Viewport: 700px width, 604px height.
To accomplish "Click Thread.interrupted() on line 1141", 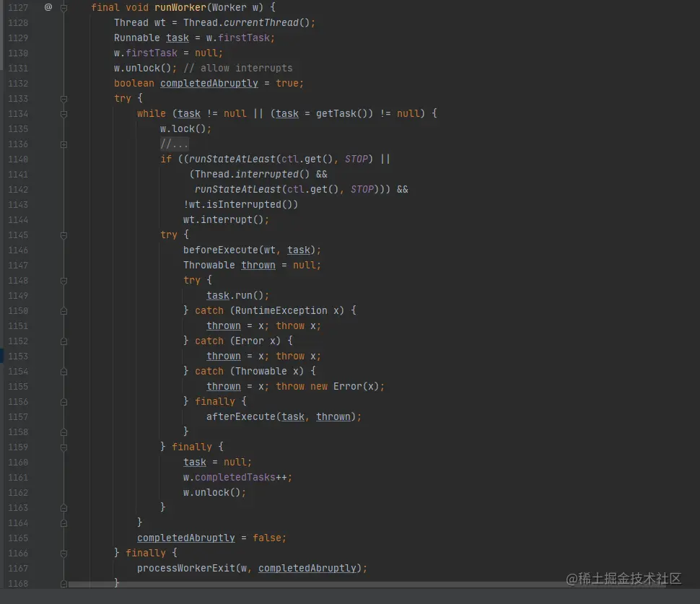I will click(253, 175).
